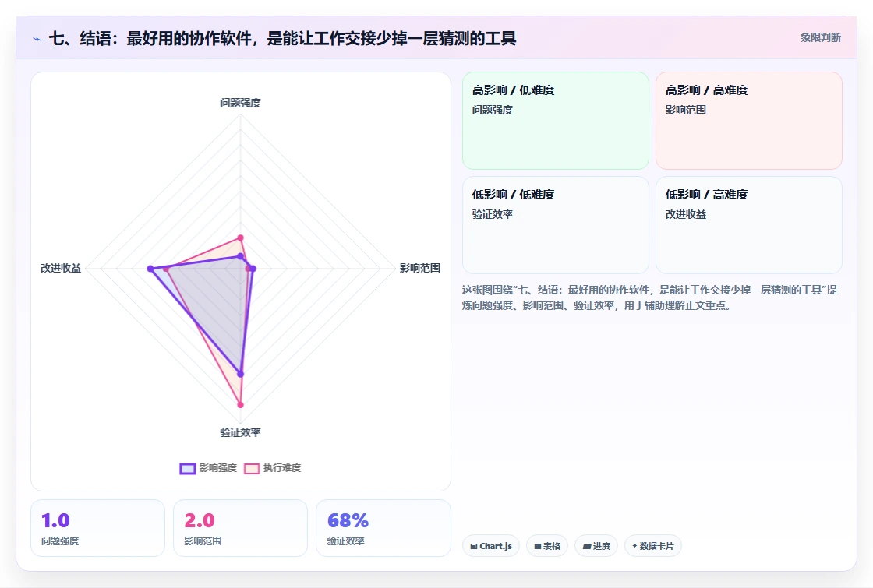Open the 低影响 / 低难度 quadrant card

[556, 225]
